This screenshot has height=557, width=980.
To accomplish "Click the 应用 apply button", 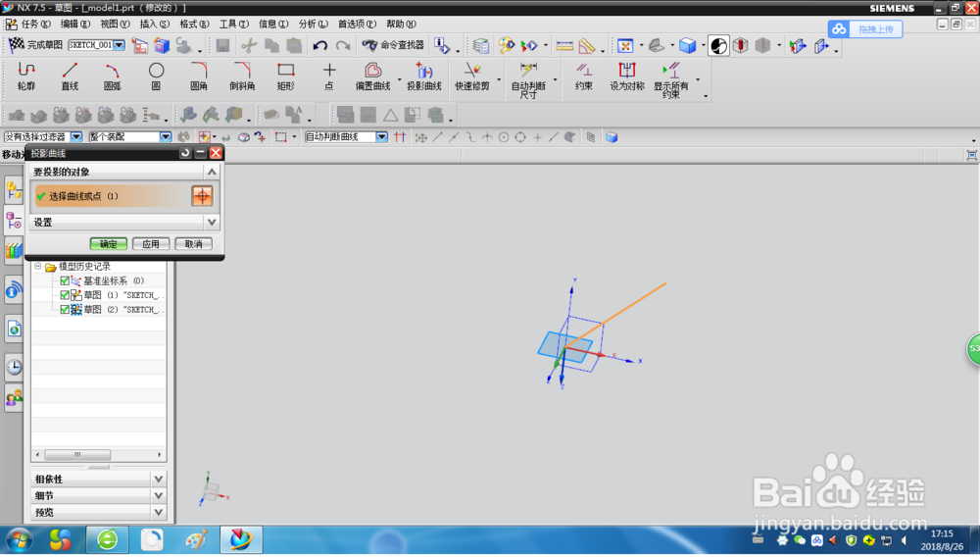I will (x=151, y=244).
